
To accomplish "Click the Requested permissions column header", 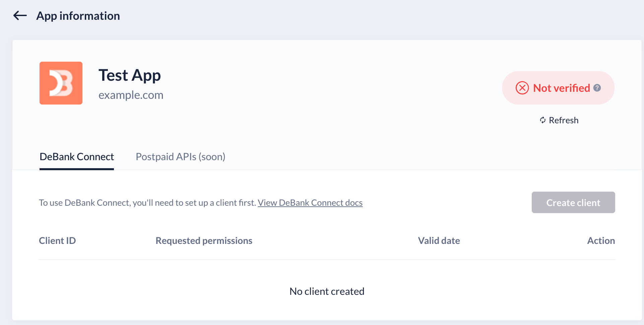I will click(x=204, y=241).
